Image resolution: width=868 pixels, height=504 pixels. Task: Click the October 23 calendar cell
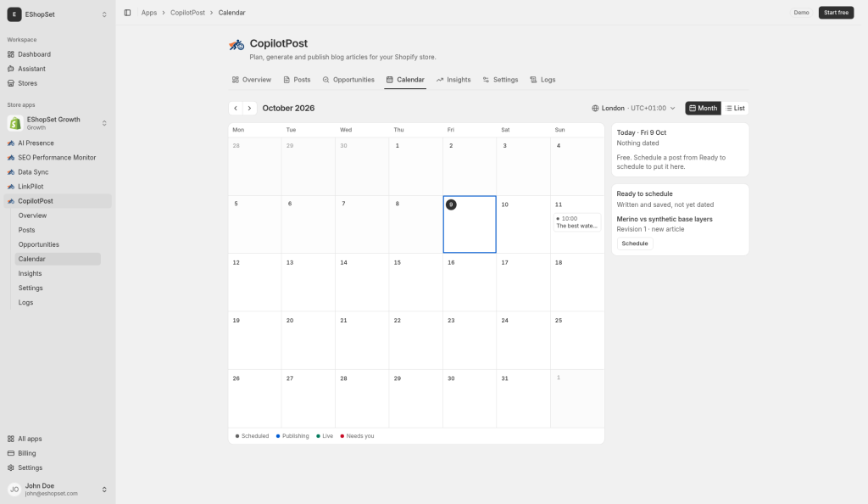click(x=470, y=340)
